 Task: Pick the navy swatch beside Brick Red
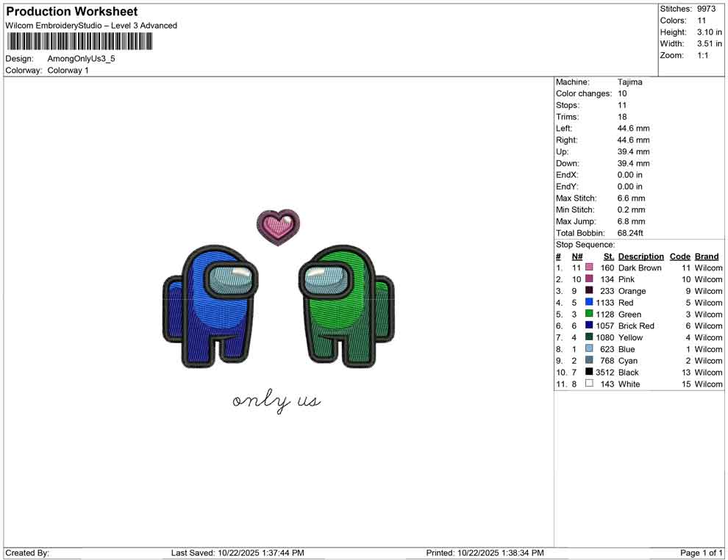589,326
